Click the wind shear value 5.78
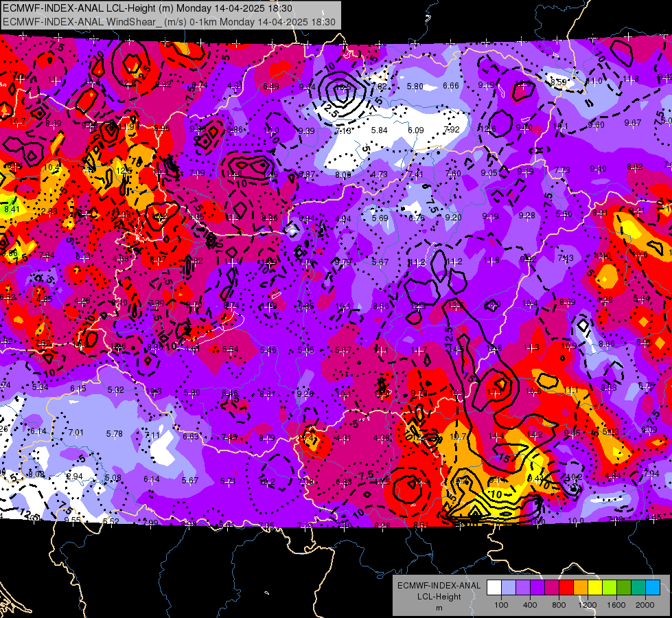672x618 pixels. tap(115, 433)
